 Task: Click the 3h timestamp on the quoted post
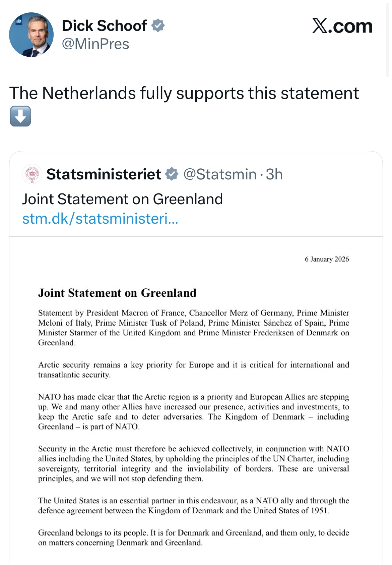tap(274, 174)
